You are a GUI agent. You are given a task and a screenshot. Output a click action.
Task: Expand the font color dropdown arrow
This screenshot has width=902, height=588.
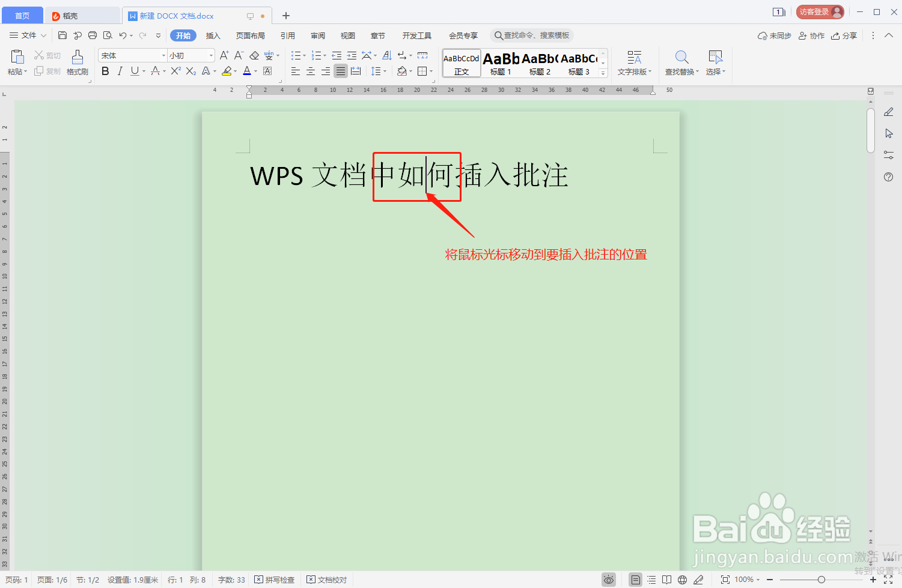coord(256,71)
